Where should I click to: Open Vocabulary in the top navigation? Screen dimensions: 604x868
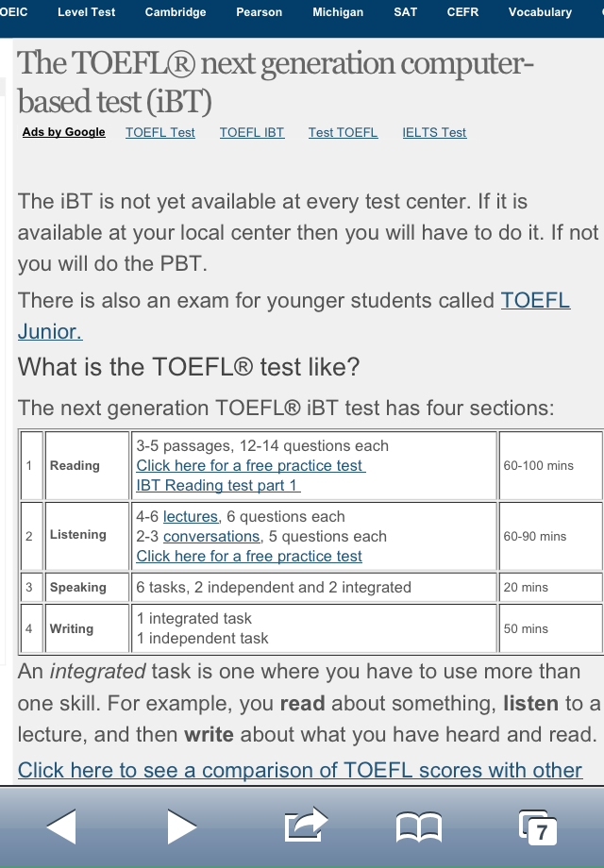pos(540,12)
